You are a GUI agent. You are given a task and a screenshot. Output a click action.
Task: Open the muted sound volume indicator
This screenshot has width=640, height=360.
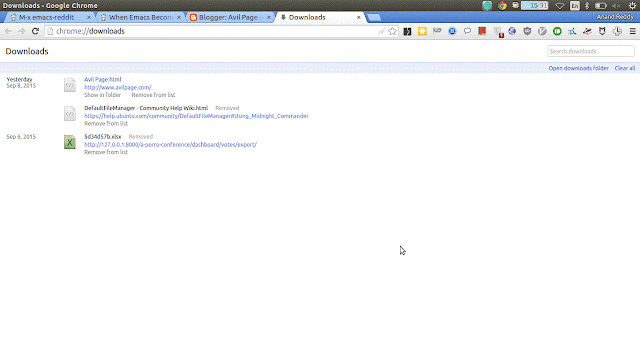point(616,6)
